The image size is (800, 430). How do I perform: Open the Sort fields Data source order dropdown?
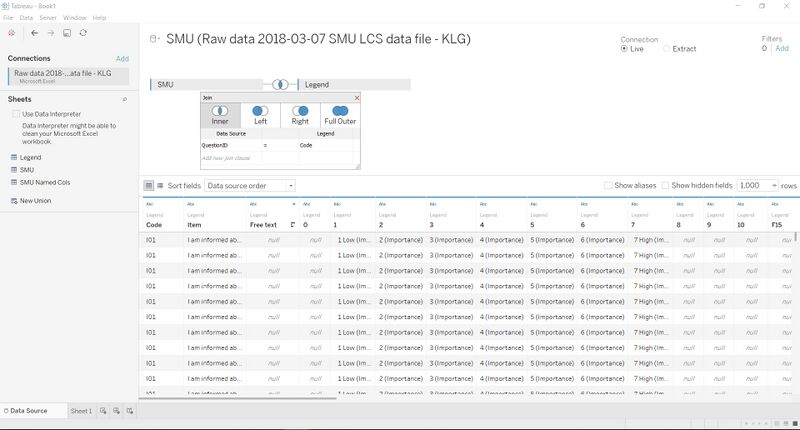(x=250, y=186)
